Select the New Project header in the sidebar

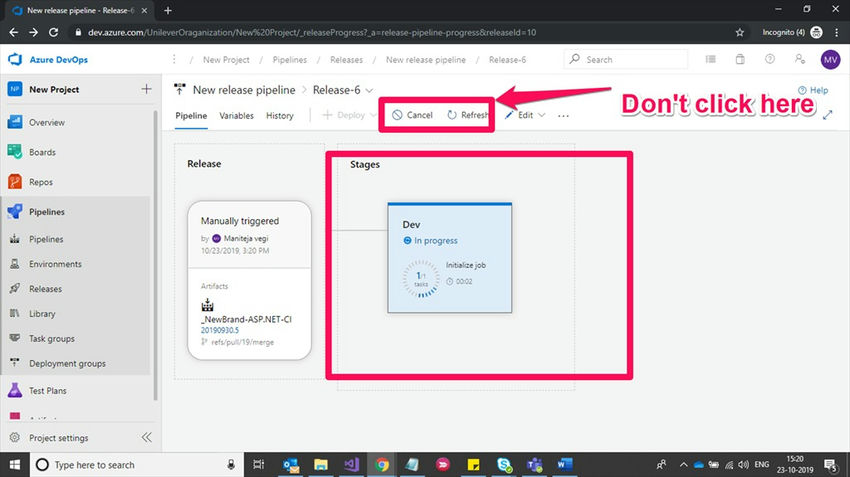pyautogui.click(x=54, y=89)
